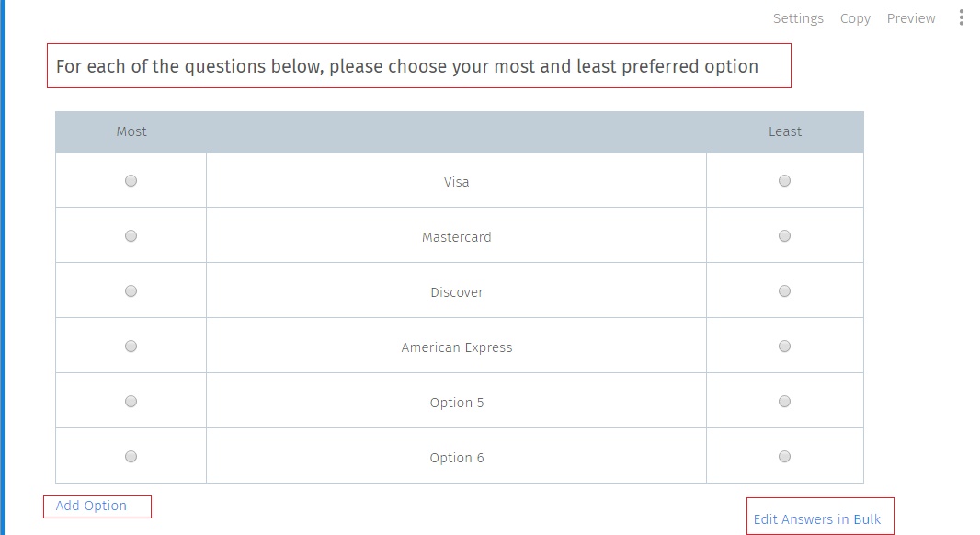Image resolution: width=980 pixels, height=535 pixels.
Task: Select Visa as Least preferred
Action: (784, 180)
